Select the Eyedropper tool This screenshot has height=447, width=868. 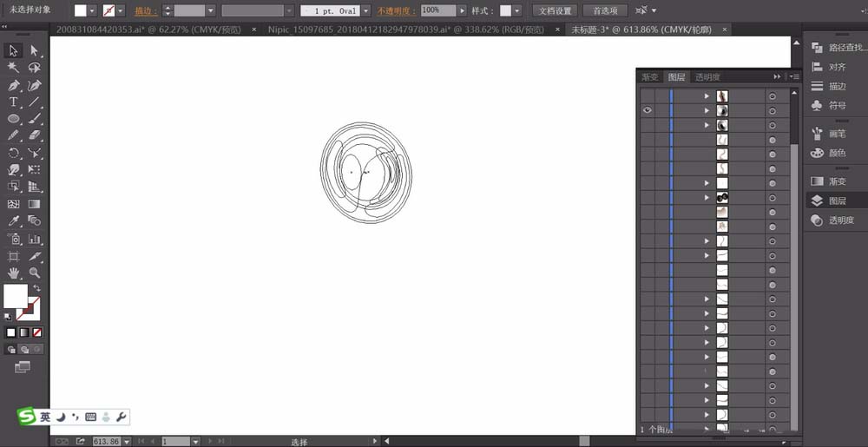[x=13, y=220]
